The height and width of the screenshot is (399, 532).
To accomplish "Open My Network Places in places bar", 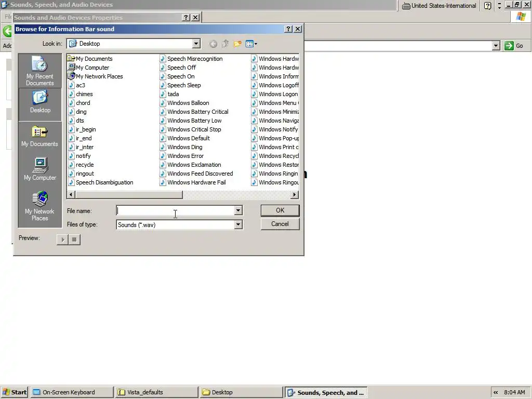I will click(39, 206).
